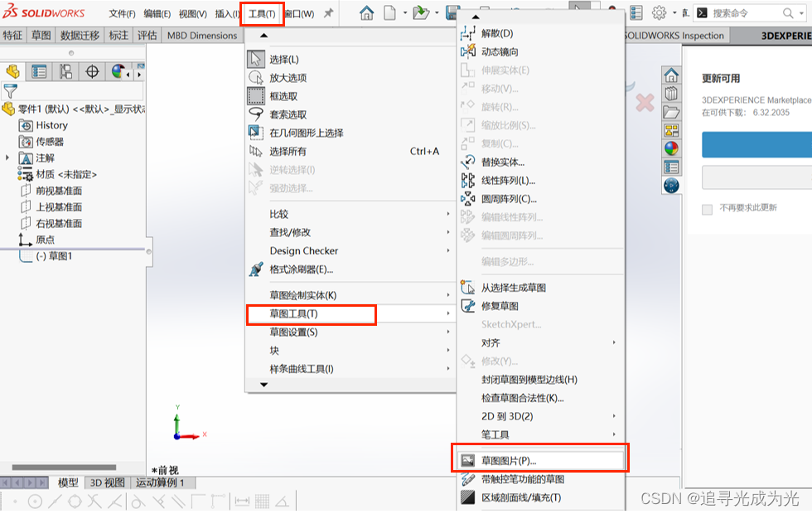Pin the menu bar with pushpin icon
This screenshot has height=514, width=812.
[328, 13]
